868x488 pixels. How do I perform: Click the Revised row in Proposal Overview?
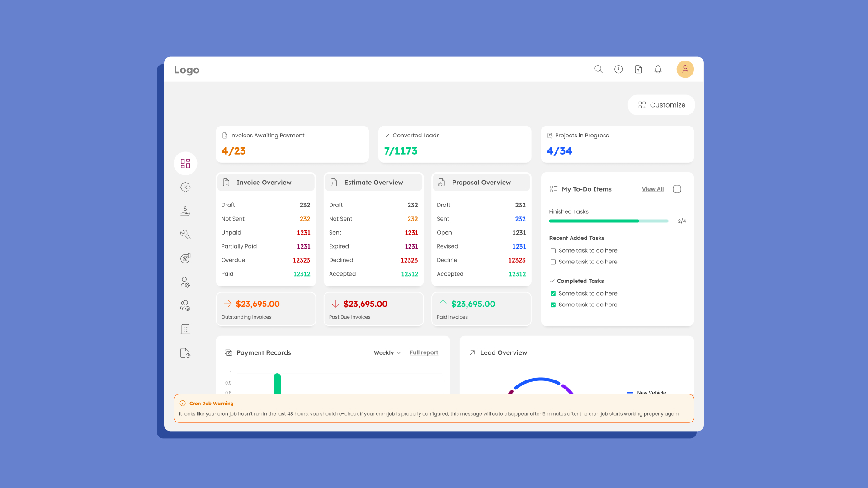[481, 246]
